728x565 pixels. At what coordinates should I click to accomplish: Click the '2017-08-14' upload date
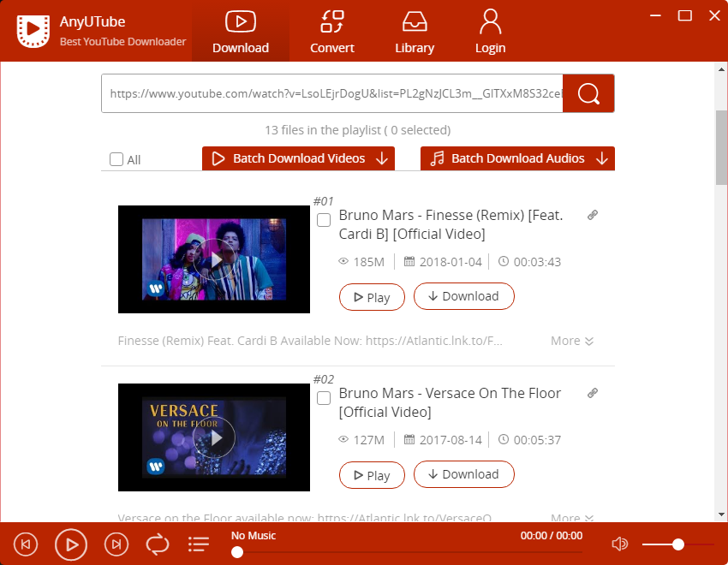(451, 440)
